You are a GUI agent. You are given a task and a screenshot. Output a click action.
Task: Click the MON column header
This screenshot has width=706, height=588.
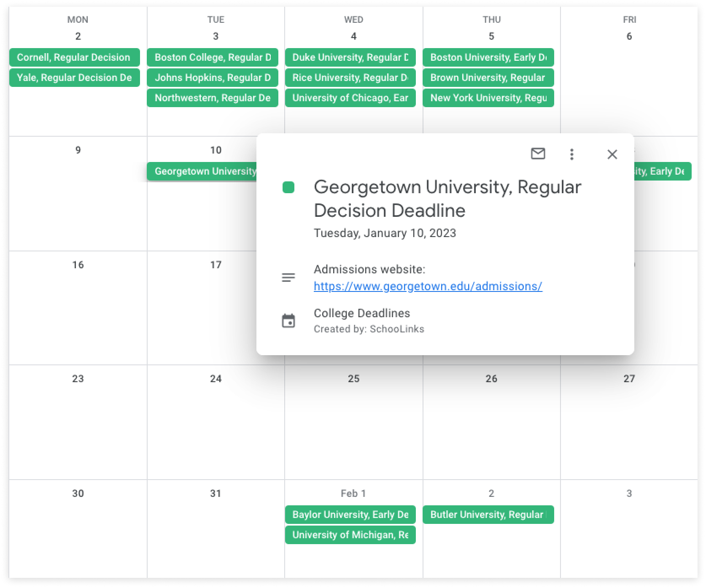click(x=78, y=19)
